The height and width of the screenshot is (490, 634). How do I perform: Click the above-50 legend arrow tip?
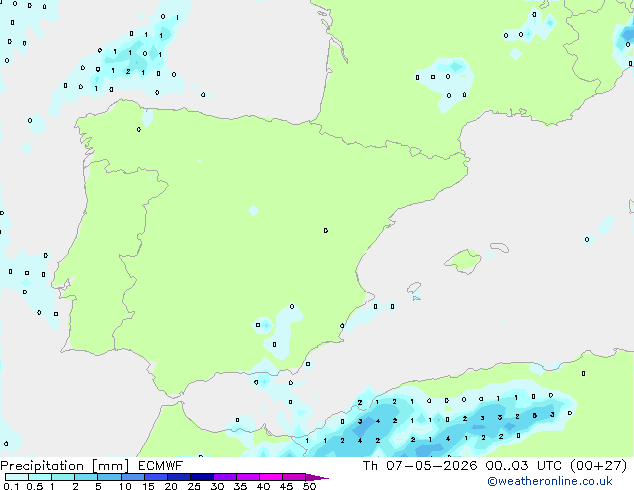coord(317,477)
